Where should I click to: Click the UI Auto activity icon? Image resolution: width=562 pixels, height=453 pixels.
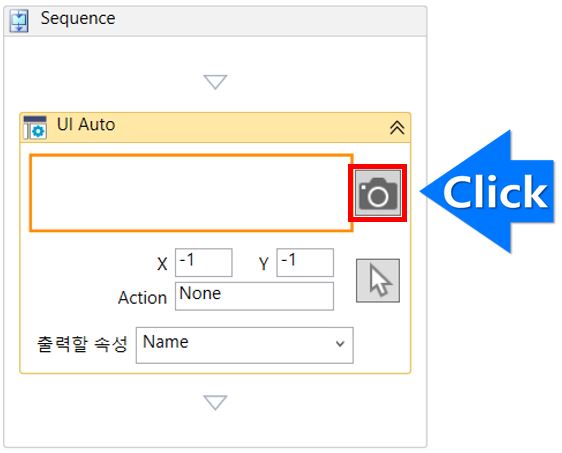[x=35, y=127]
